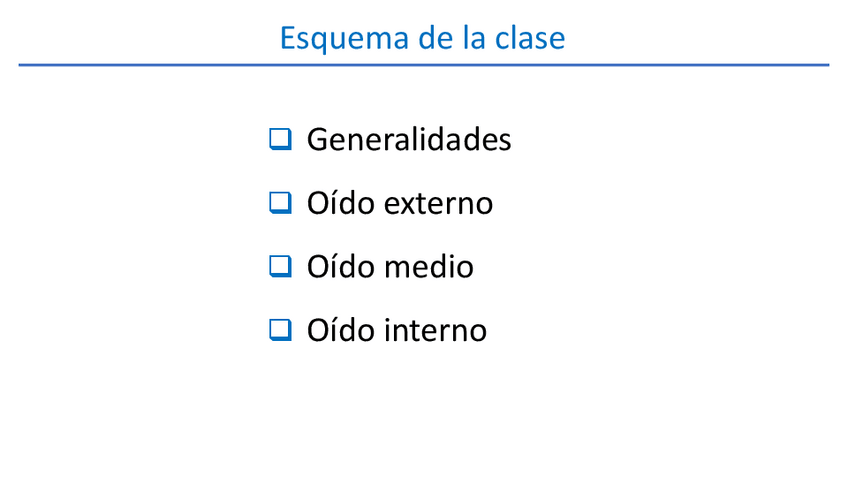Select the blue horizontal line under the title
This screenshot has width=848, height=477.
[x=423, y=65]
